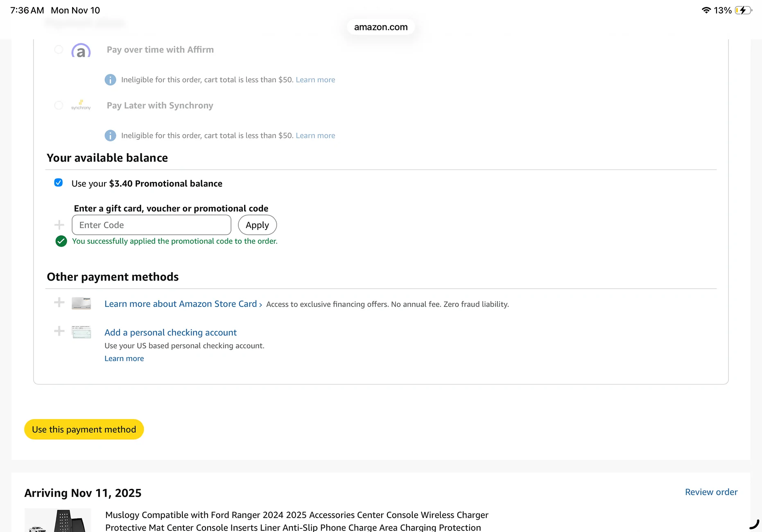
Task: Expand the personal checking account plus option
Action: pyautogui.click(x=59, y=331)
